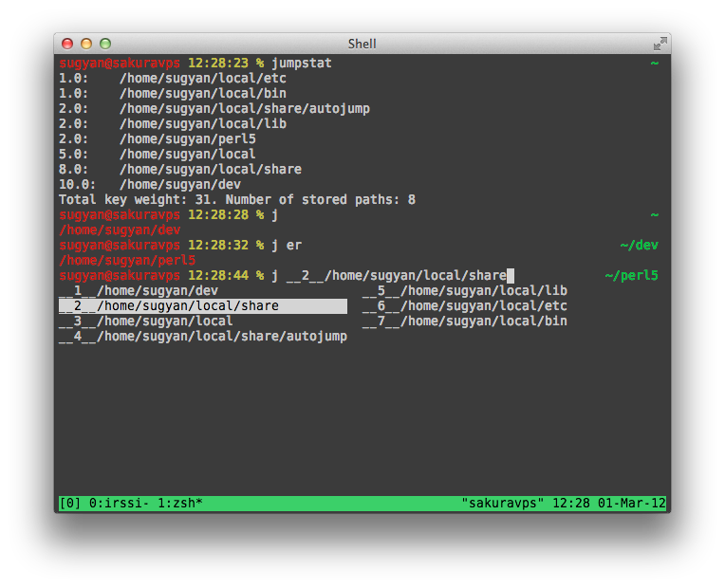
Task: Zoom the Shell window with green button
Action: pyautogui.click(x=105, y=44)
